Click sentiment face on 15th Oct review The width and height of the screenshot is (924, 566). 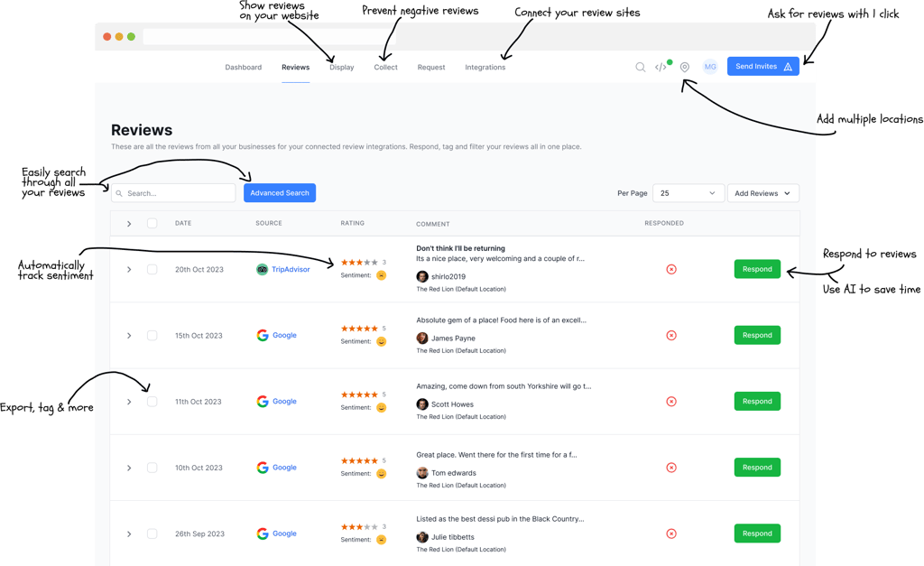382,341
